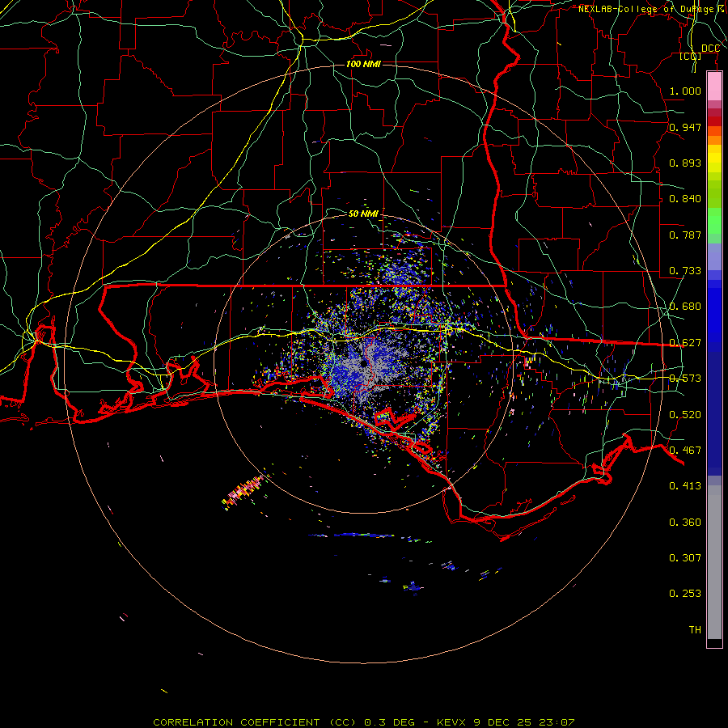Click the 0.520 scale value
The width and height of the screenshot is (728, 728).
click(685, 414)
